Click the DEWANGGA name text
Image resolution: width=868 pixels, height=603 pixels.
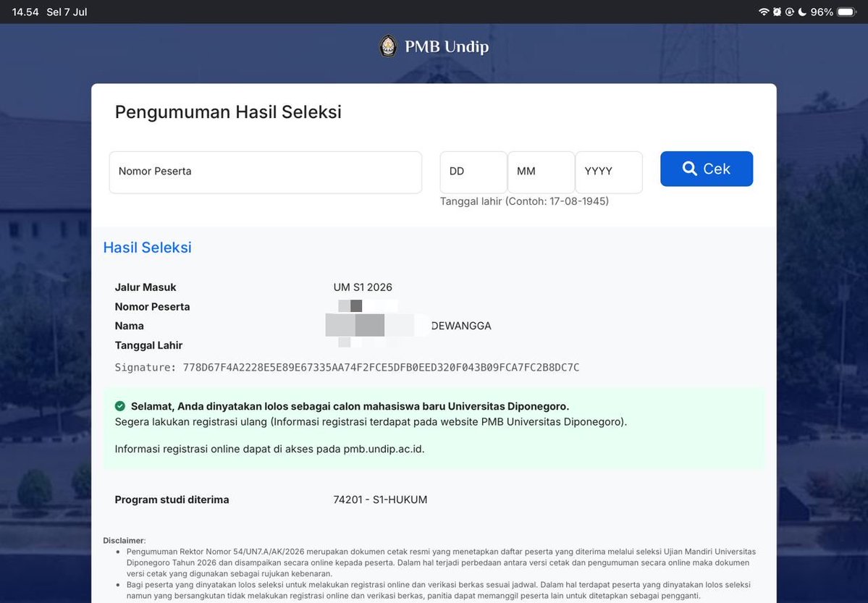461,326
